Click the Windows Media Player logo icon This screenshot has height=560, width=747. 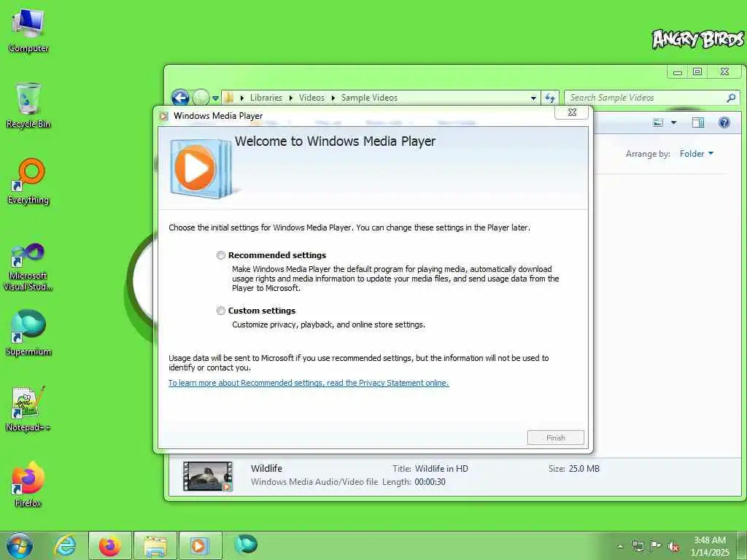(201, 168)
